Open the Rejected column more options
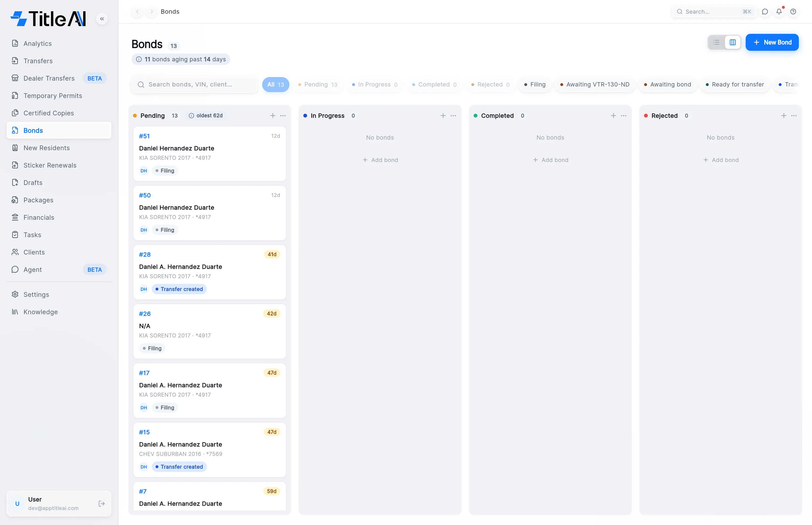Viewport: 812px width, 525px height. (x=794, y=116)
